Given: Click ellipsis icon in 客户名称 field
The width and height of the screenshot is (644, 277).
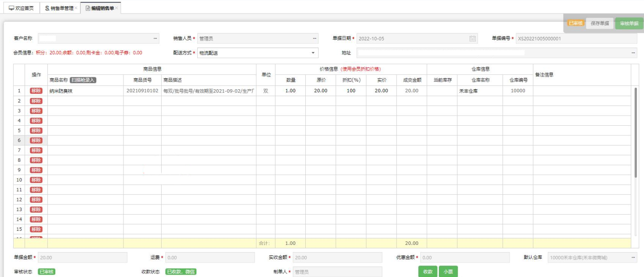Looking at the screenshot, I should pyautogui.click(x=155, y=39).
